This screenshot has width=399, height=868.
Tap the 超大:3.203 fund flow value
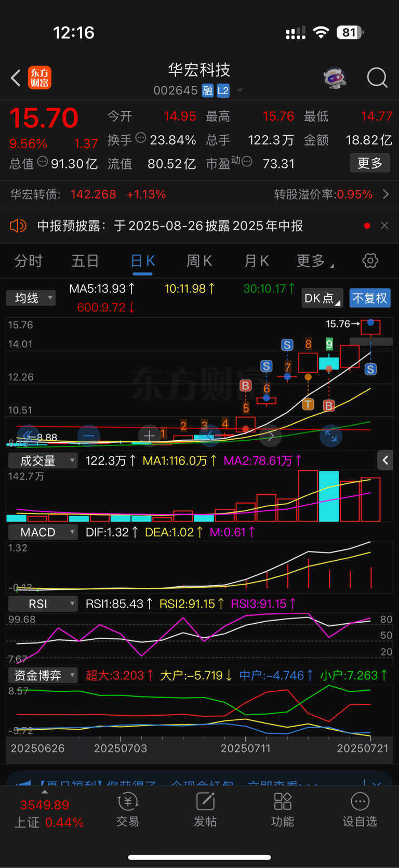tap(119, 675)
